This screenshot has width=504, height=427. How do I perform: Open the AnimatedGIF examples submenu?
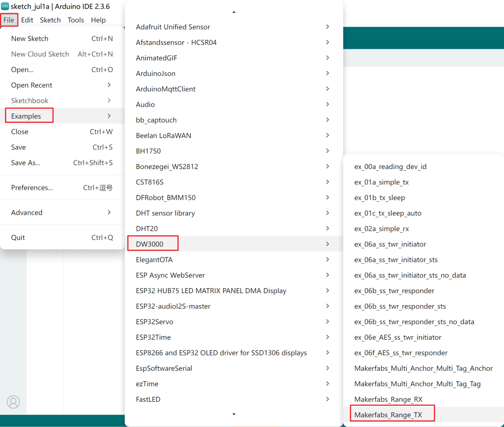pos(234,58)
